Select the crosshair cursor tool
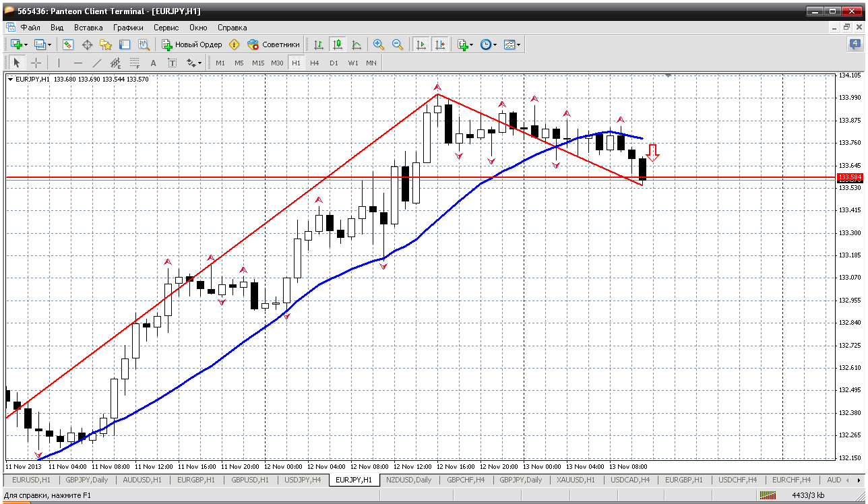 click(36, 63)
